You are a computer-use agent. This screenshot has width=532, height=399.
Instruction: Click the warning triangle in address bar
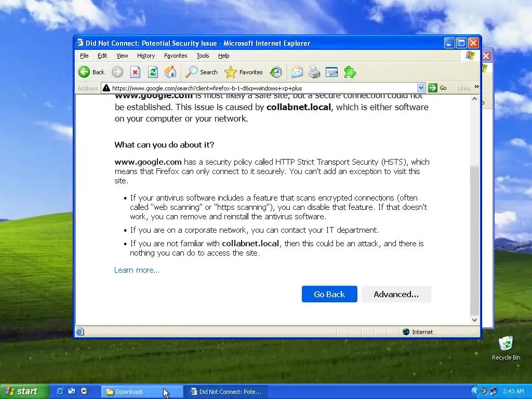[x=106, y=88]
